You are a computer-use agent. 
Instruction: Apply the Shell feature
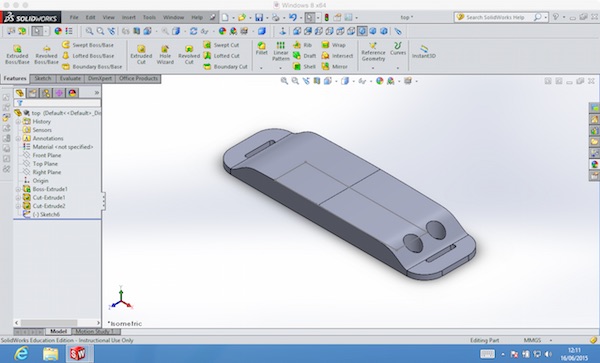[304, 67]
